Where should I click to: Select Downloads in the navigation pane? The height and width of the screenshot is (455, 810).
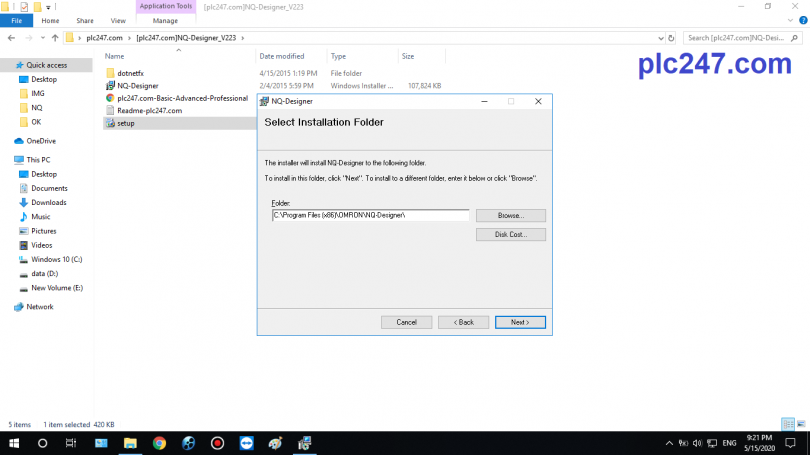coord(48,202)
